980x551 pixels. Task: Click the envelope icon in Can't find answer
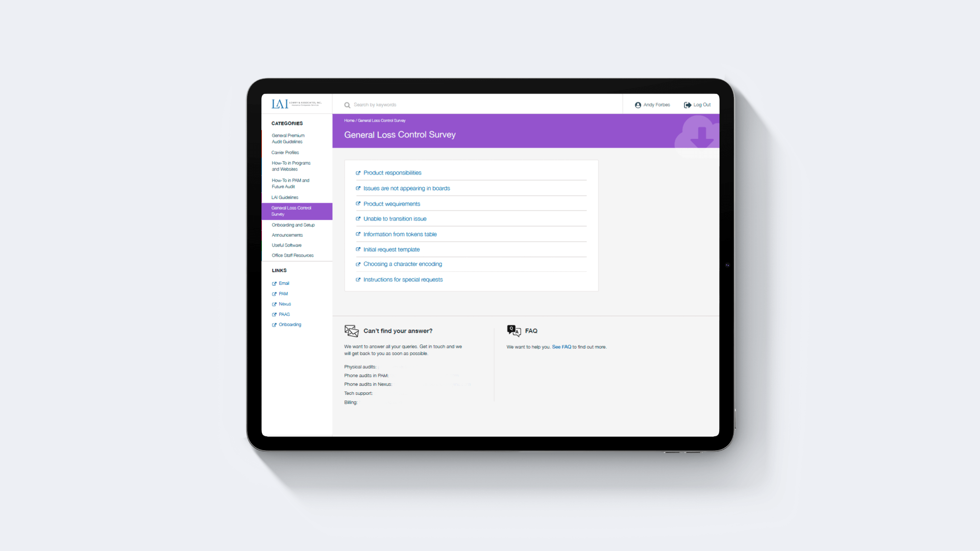(351, 330)
